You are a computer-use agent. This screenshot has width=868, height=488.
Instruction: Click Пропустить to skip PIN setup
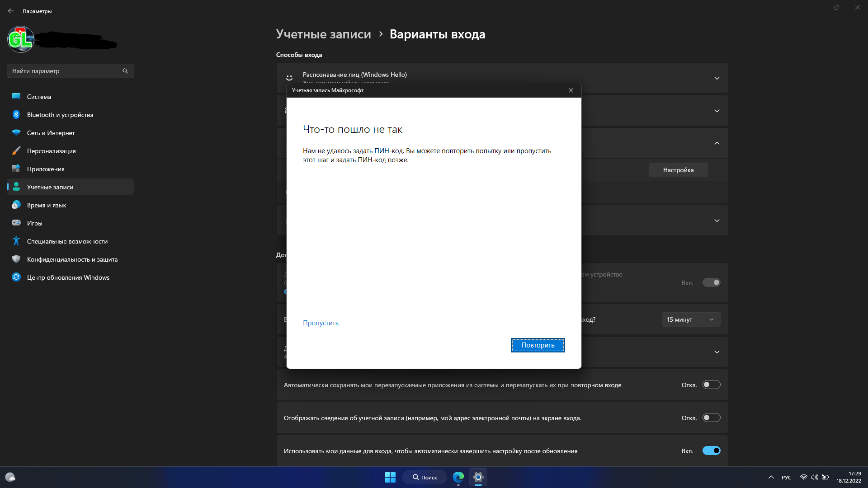[x=320, y=323]
